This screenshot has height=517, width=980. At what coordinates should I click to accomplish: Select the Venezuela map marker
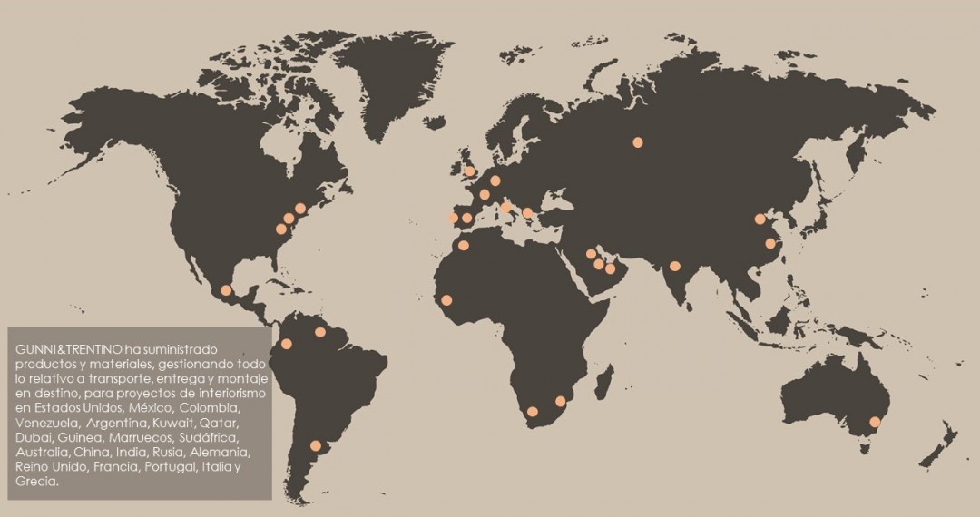click(319, 332)
